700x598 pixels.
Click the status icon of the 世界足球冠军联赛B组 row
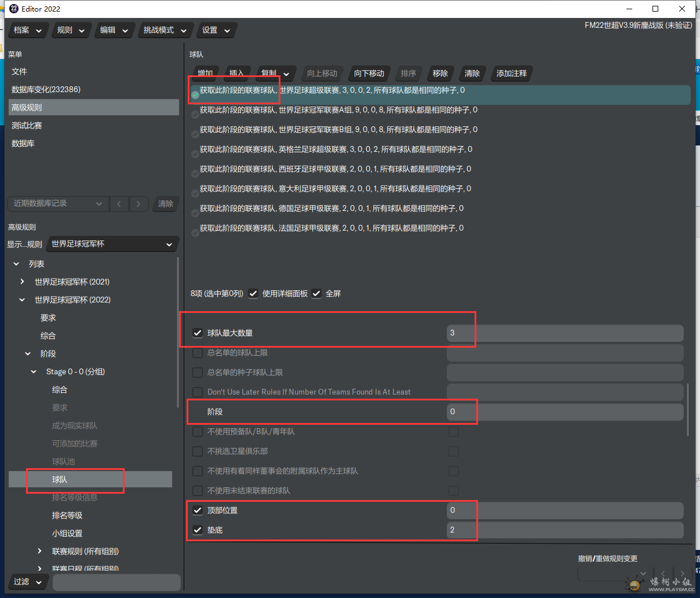pos(195,134)
